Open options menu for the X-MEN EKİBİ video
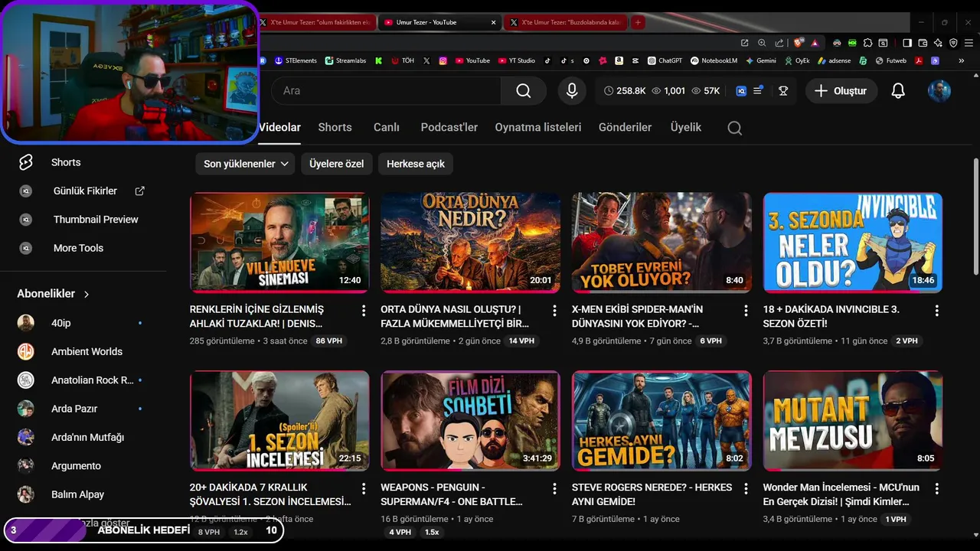The image size is (980, 551). pos(746,311)
